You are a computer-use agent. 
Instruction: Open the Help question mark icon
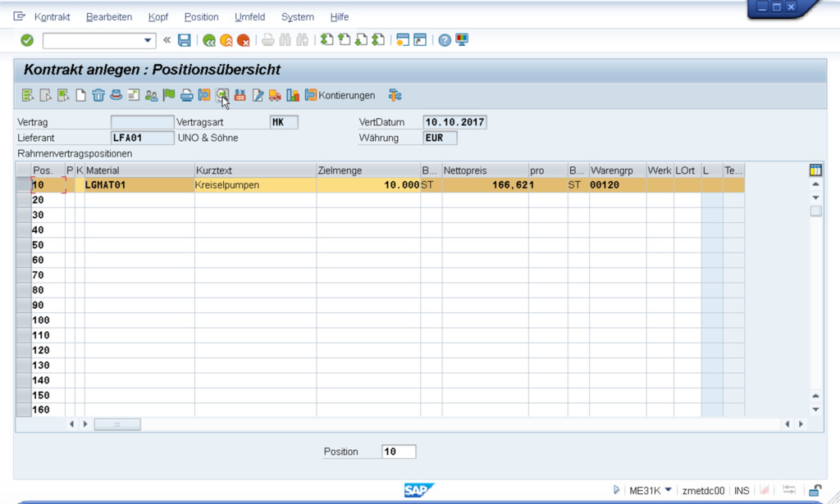tap(445, 40)
